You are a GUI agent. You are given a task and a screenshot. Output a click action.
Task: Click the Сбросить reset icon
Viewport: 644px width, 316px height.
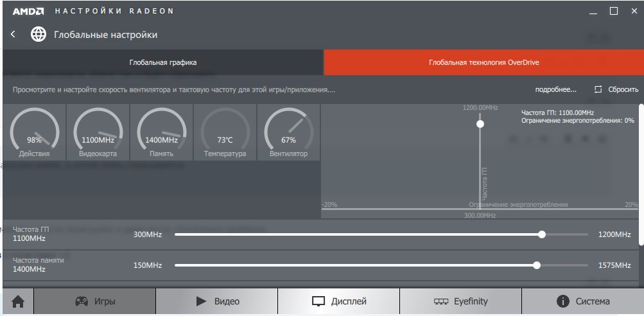[x=598, y=89]
